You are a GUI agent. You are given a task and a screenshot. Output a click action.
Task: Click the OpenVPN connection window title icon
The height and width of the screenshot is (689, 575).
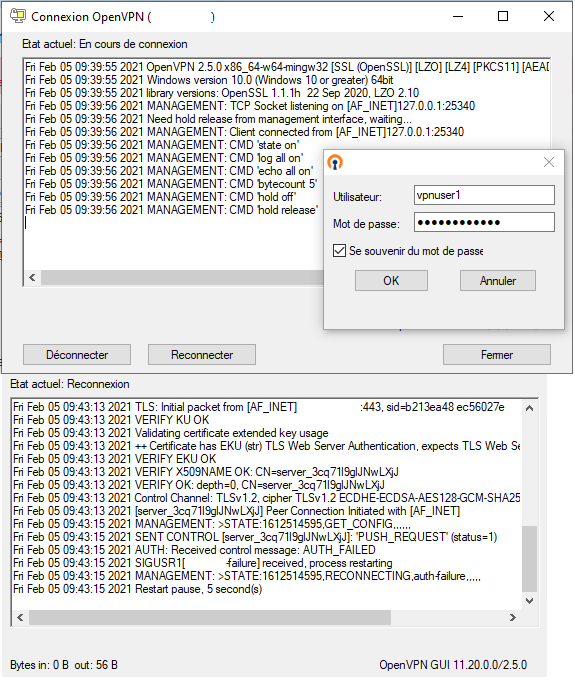(x=18, y=16)
